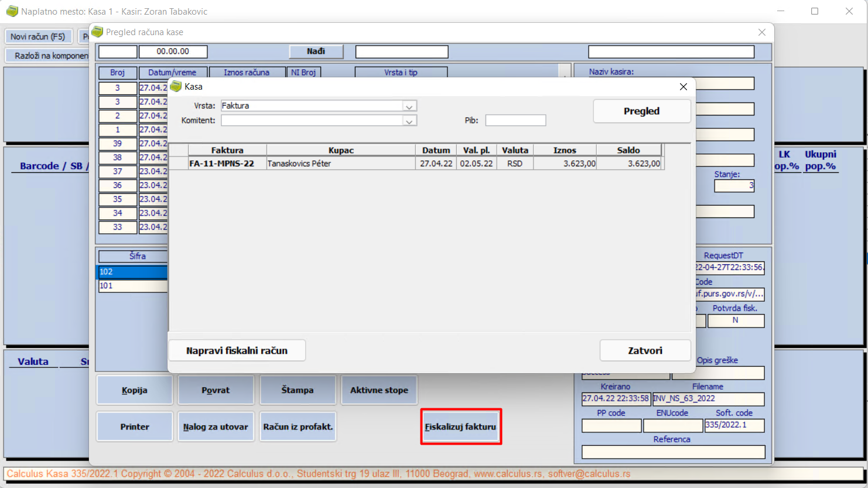The height and width of the screenshot is (488, 868).
Task: Click the Štampa button
Action: pyautogui.click(x=298, y=390)
